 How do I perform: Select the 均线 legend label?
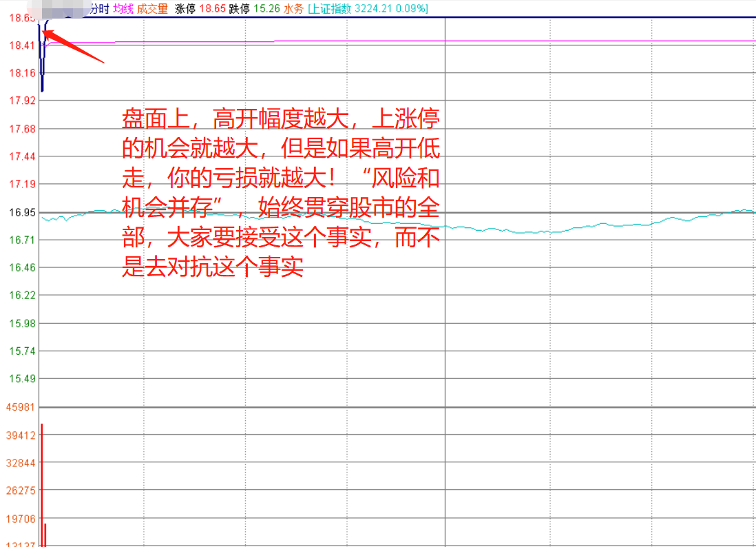click(123, 9)
